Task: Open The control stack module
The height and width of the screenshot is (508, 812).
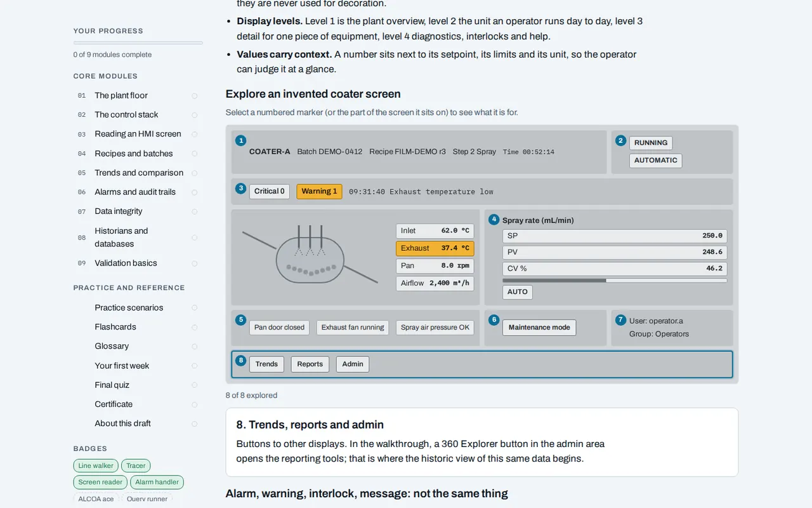Action: tap(138, 115)
